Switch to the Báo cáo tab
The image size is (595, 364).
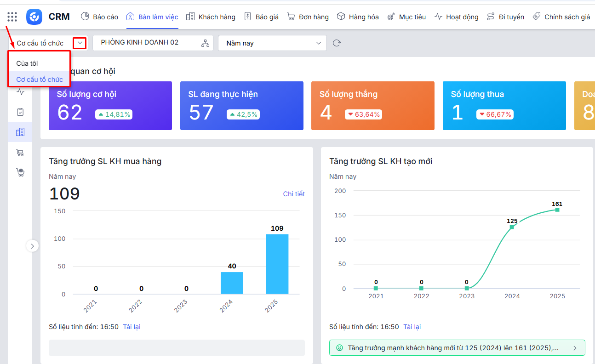click(x=100, y=17)
